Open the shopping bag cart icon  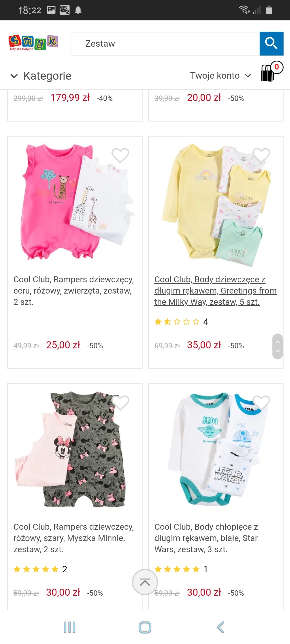click(271, 72)
